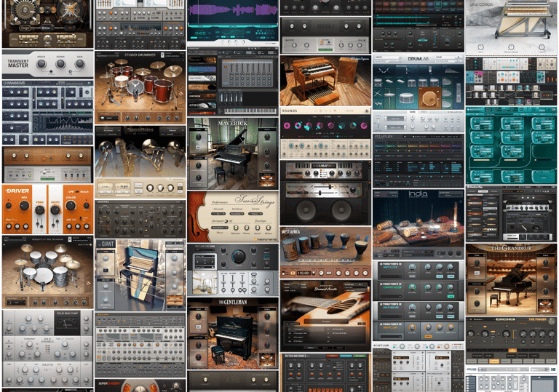Image resolution: width=559 pixels, height=392 pixels.
Task: Select the Kontakt mixer and library thumbnail
Action: (x=233, y=81)
